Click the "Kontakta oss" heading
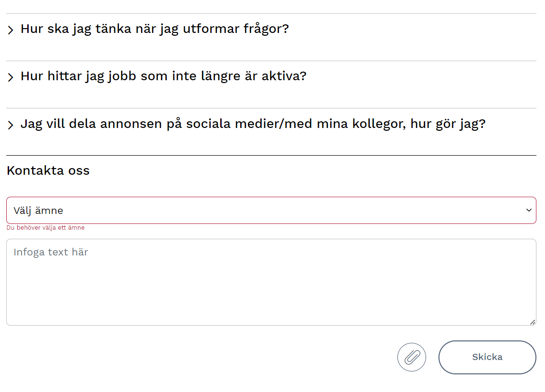The image size is (545, 392). (48, 170)
